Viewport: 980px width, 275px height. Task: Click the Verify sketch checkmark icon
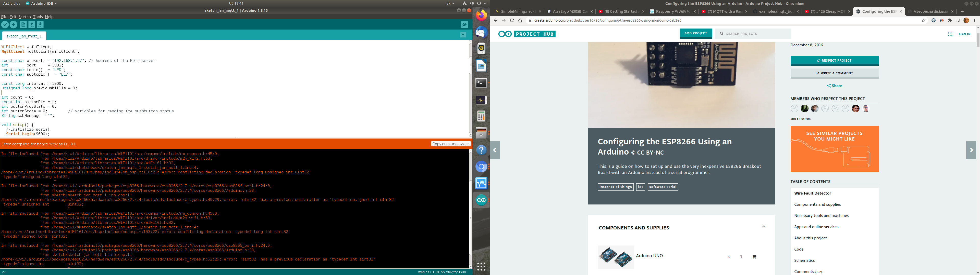pos(5,25)
